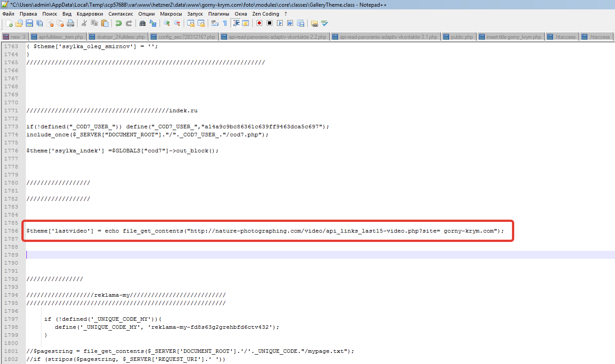Image resolution: width=615 pixels, height=364 pixels.
Task: Open the Окна menu
Action: point(241,14)
